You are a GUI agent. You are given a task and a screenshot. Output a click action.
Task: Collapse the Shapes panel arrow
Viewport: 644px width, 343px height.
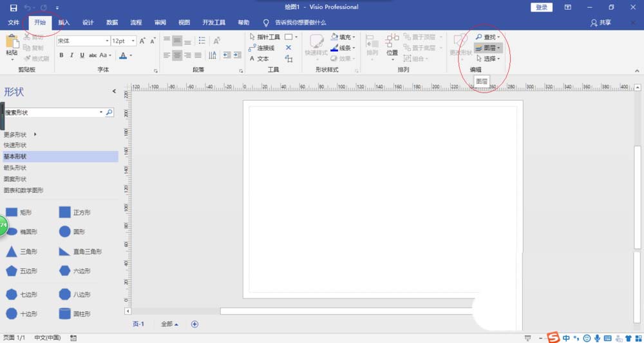114,92
